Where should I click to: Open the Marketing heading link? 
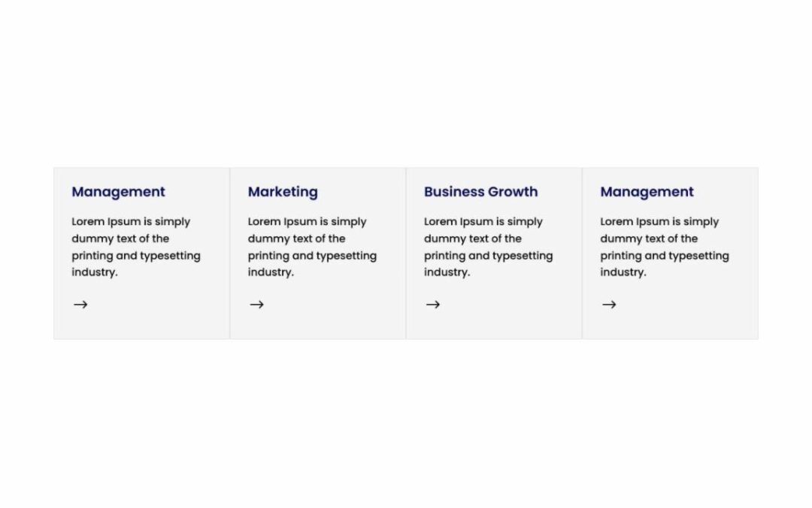click(283, 192)
